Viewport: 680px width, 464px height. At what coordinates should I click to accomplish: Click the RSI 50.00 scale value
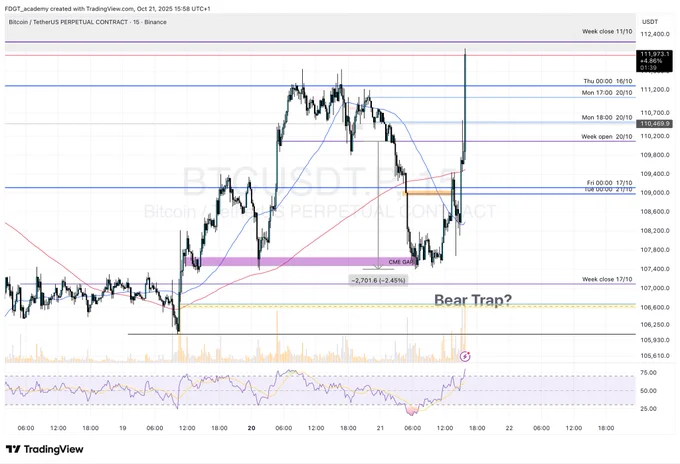click(x=648, y=391)
